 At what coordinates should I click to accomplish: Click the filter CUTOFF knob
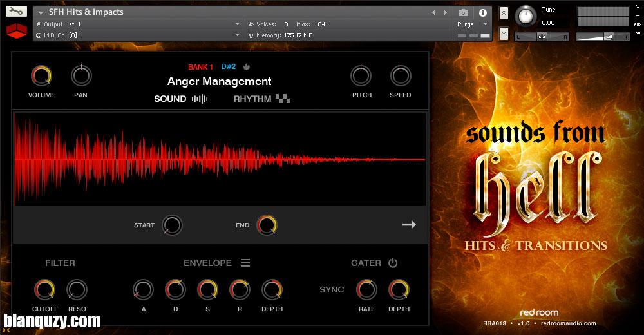pyautogui.click(x=45, y=289)
